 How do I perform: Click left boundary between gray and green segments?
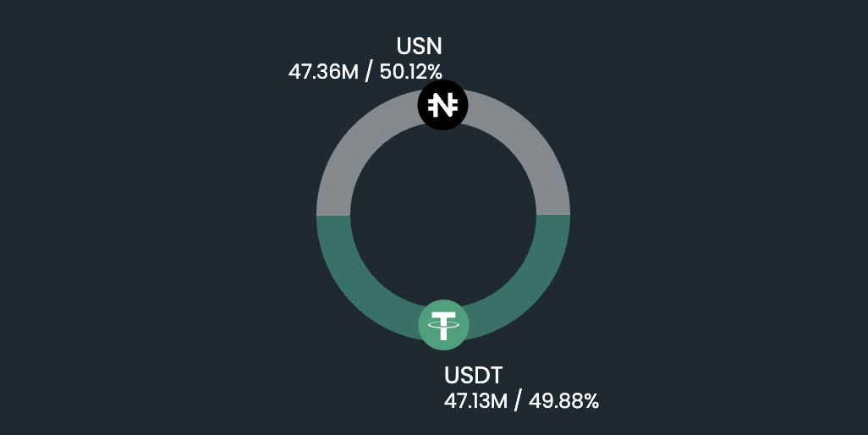tap(333, 215)
